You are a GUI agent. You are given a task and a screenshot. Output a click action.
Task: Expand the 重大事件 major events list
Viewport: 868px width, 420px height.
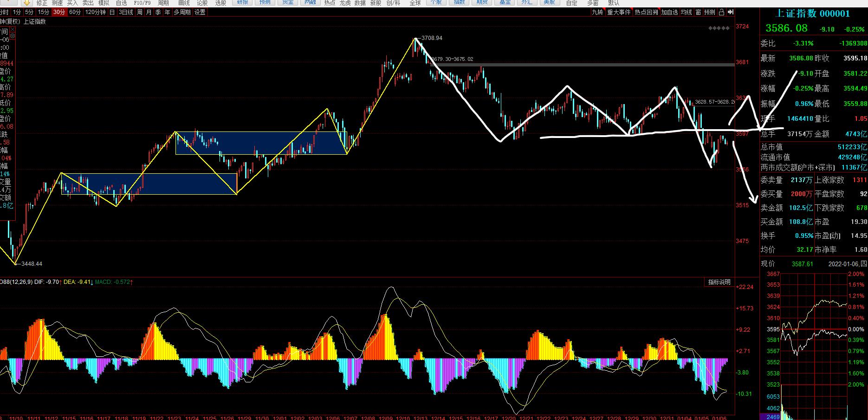tap(619, 13)
